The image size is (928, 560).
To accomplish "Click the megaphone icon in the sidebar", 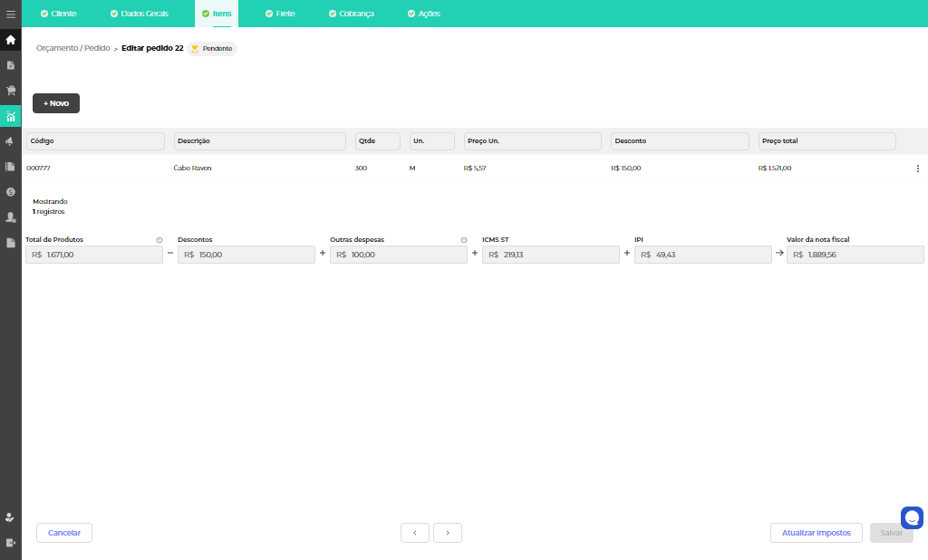I will point(11,141).
